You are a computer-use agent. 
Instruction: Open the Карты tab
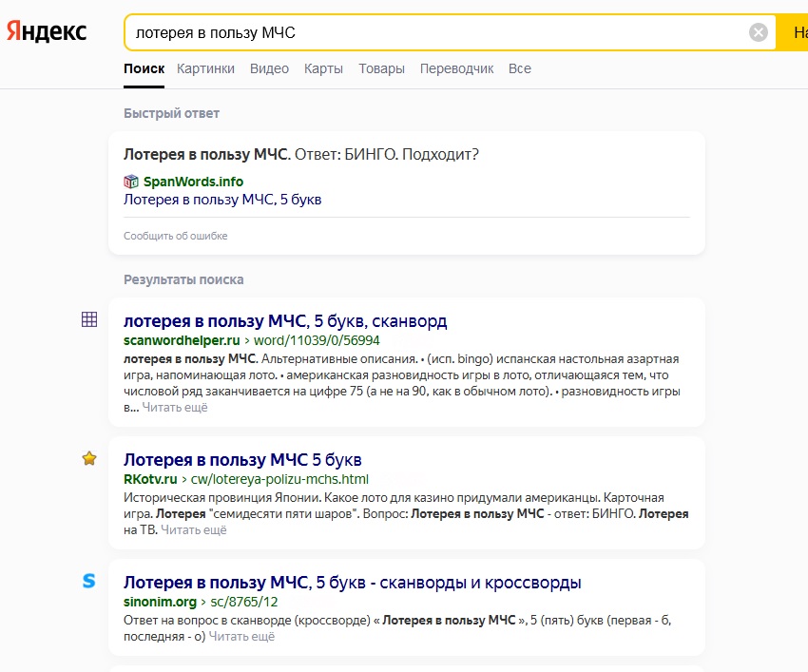click(x=323, y=68)
